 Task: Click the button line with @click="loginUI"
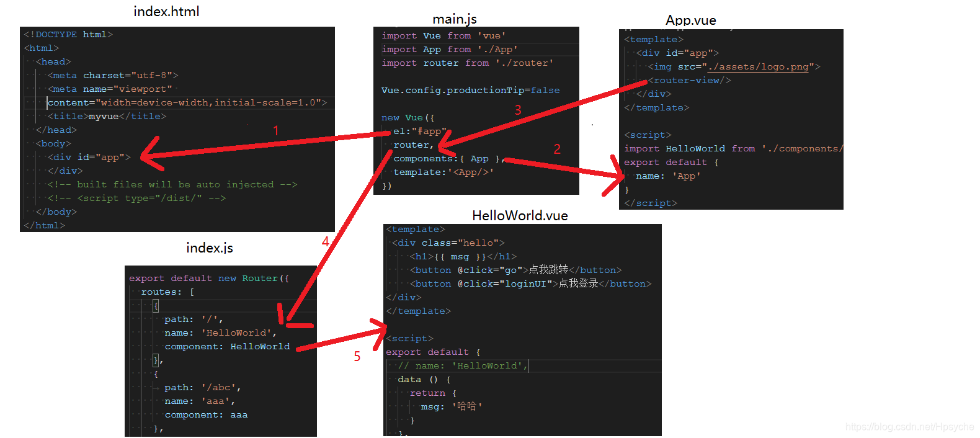point(531,284)
